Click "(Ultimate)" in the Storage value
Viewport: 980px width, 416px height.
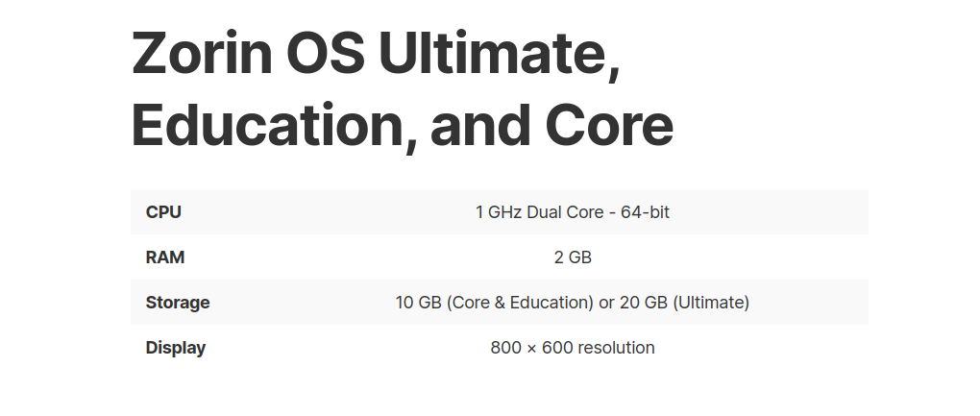pos(711,303)
